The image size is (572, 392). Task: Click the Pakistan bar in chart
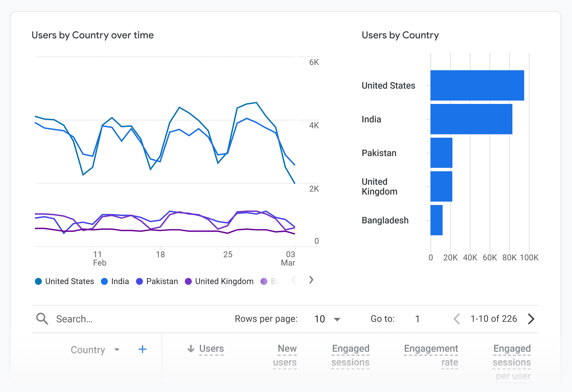[x=441, y=153]
